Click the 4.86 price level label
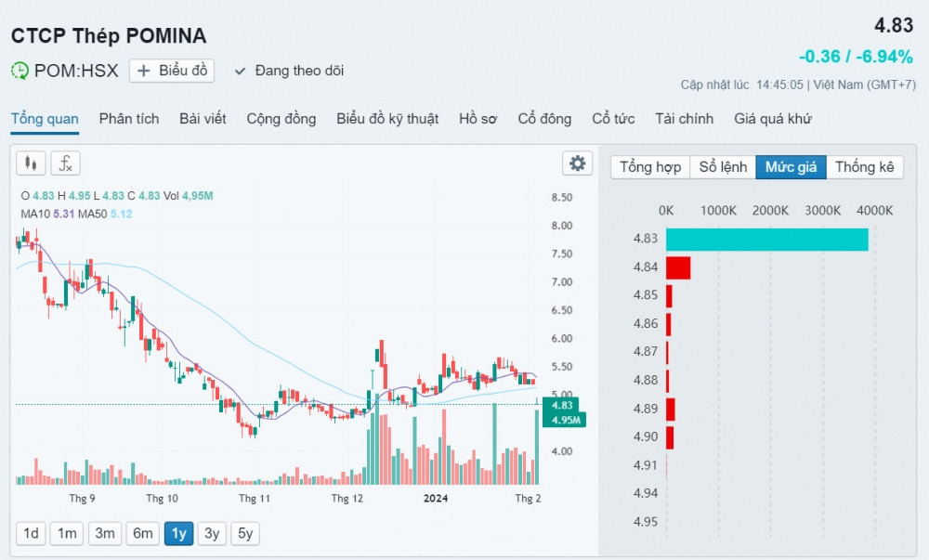929x560 pixels. 646,324
